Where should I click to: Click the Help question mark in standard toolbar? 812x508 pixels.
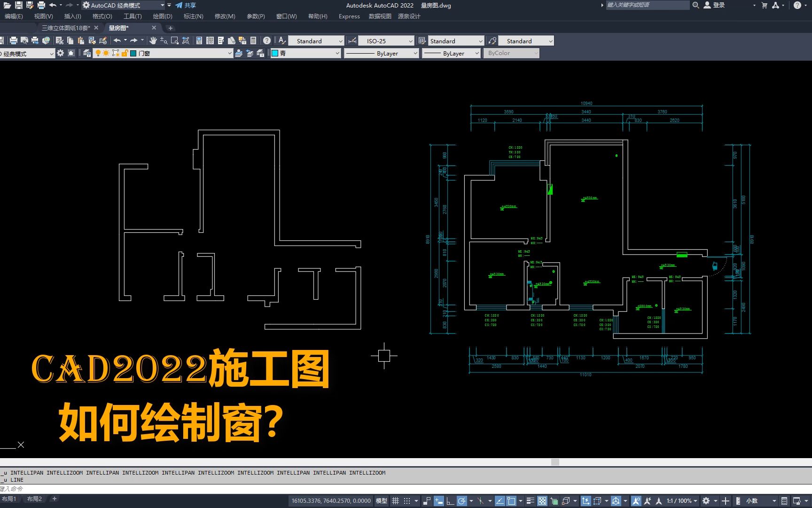click(267, 40)
